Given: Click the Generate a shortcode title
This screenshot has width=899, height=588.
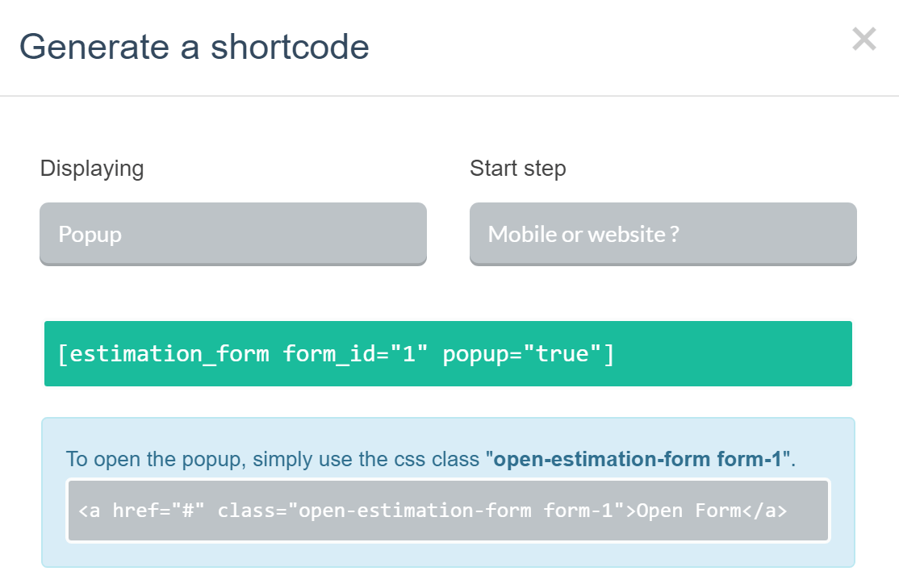Looking at the screenshot, I should (x=196, y=47).
